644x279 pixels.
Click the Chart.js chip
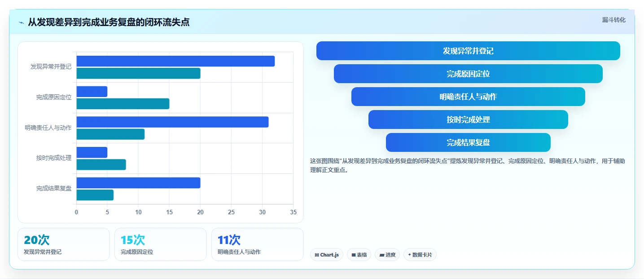pos(327,255)
